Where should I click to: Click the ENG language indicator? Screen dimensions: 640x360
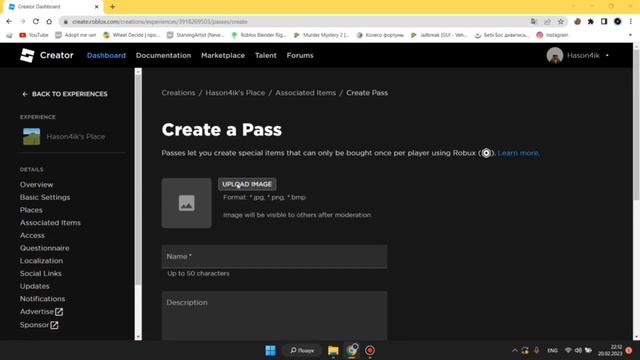click(552, 351)
